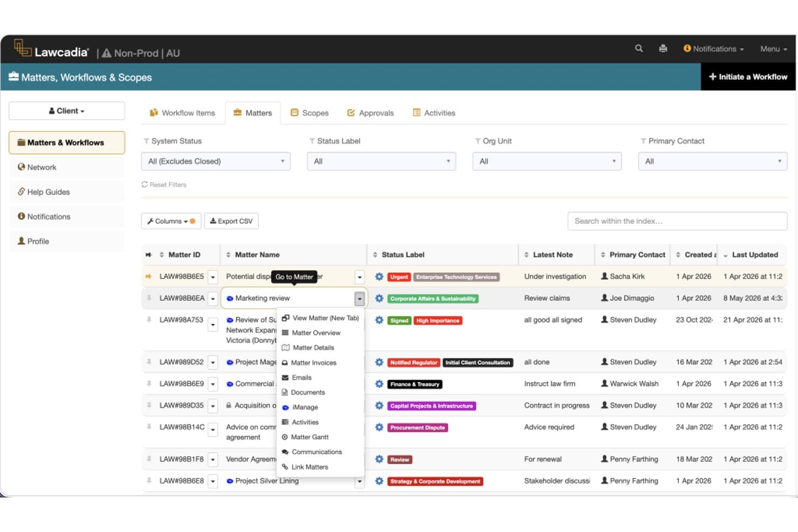
Task: Click Initiate a Workflow button
Action: point(748,77)
